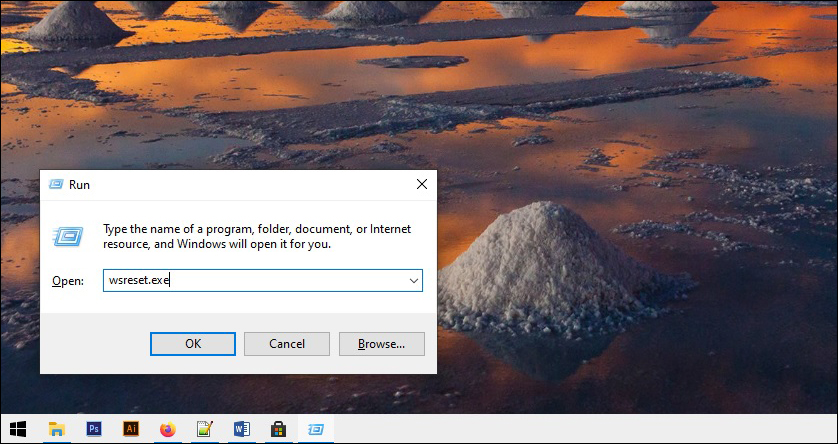
Task: Click the large Run icon beside the description
Action: (x=68, y=237)
